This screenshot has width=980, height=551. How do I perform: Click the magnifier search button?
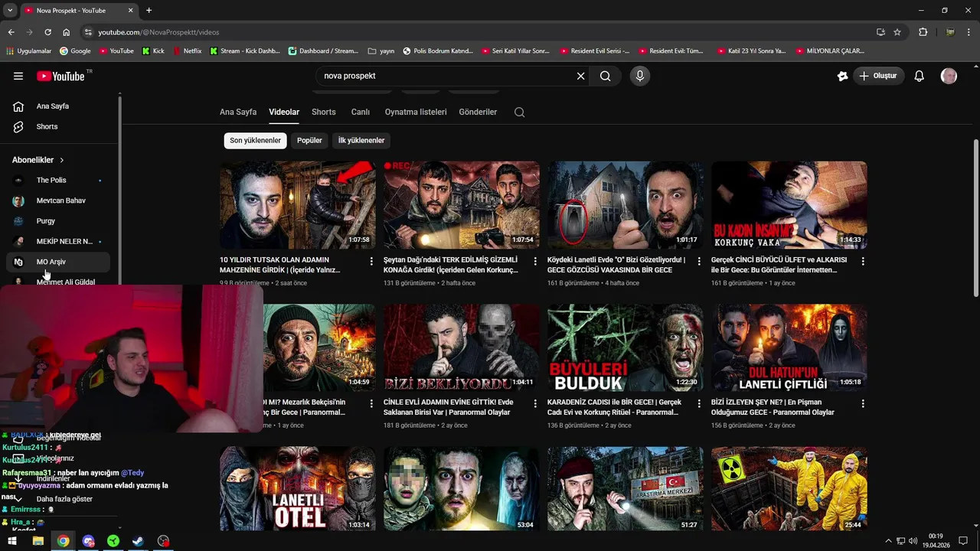[x=605, y=76]
